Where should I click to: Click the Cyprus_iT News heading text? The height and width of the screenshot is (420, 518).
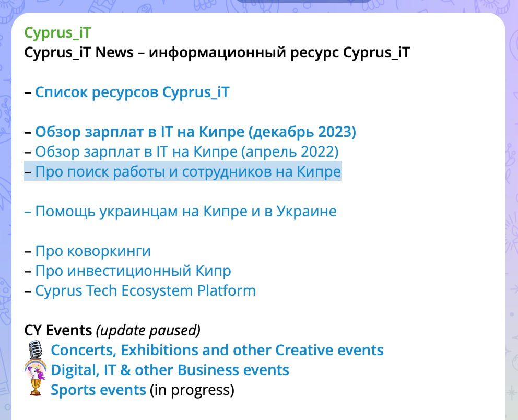click(217, 52)
